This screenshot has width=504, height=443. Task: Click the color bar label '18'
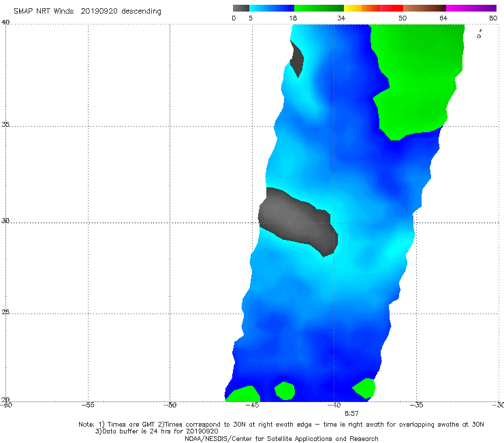293,18
